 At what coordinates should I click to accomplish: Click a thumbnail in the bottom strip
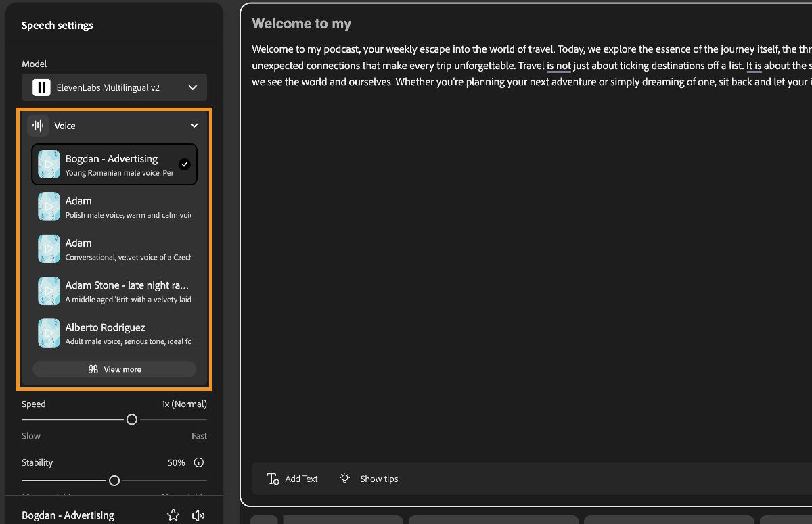point(342,521)
